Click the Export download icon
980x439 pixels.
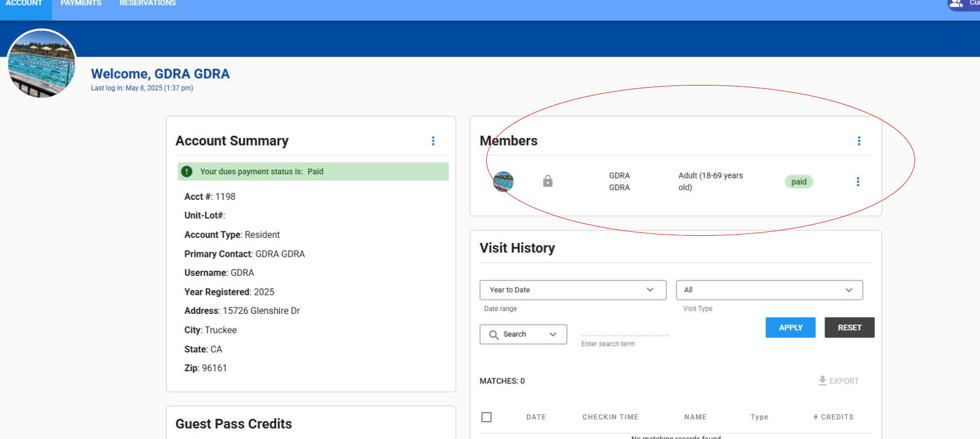(822, 380)
